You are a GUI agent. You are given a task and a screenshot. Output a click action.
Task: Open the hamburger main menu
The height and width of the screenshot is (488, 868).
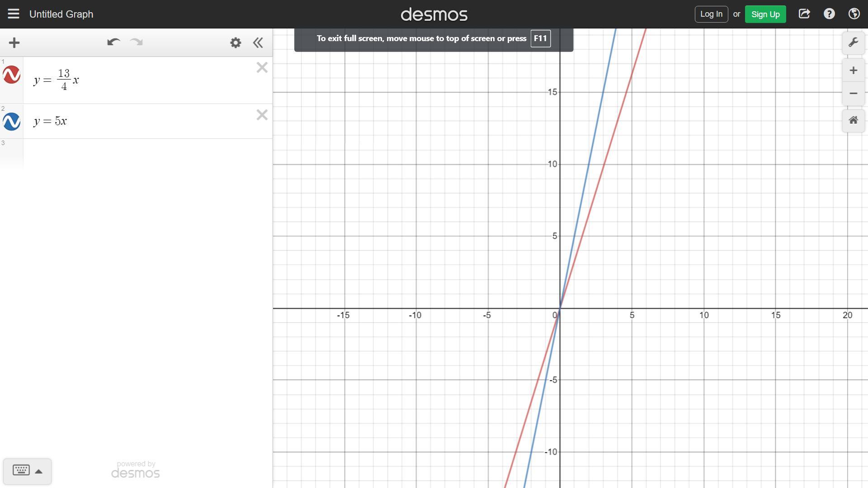point(14,14)
